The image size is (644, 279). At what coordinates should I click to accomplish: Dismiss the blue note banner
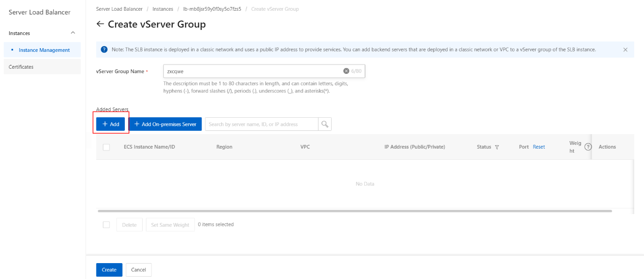pos(625,50)
